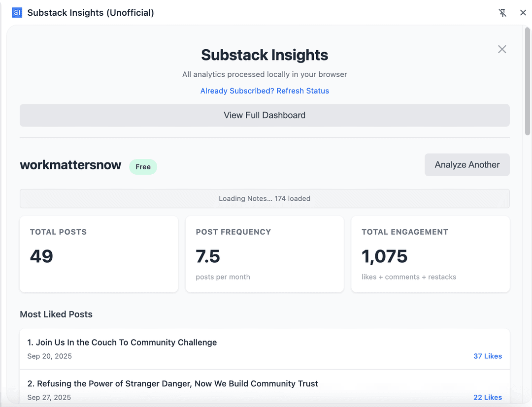Open post Join Us In the Couch To Community Challenge
This screenshot has height=407, width=532.
coord(122,342)
